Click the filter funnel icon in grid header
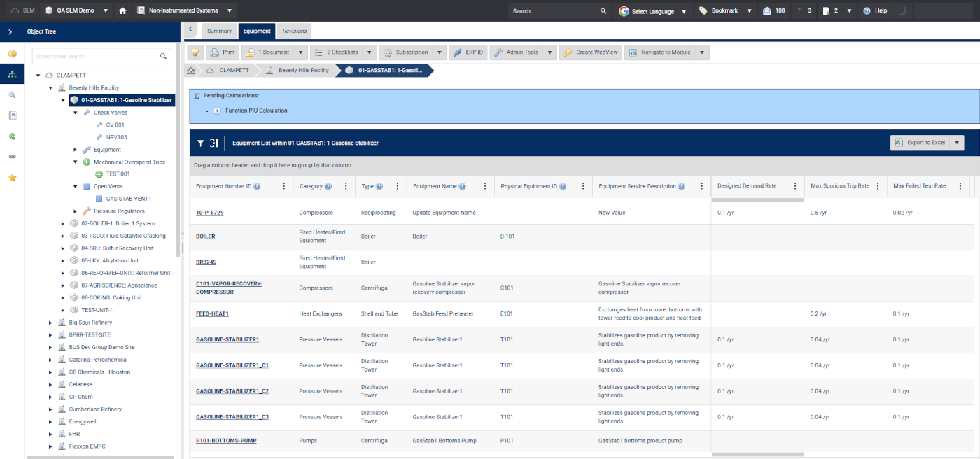980x459 pixels. coord(201,143)
